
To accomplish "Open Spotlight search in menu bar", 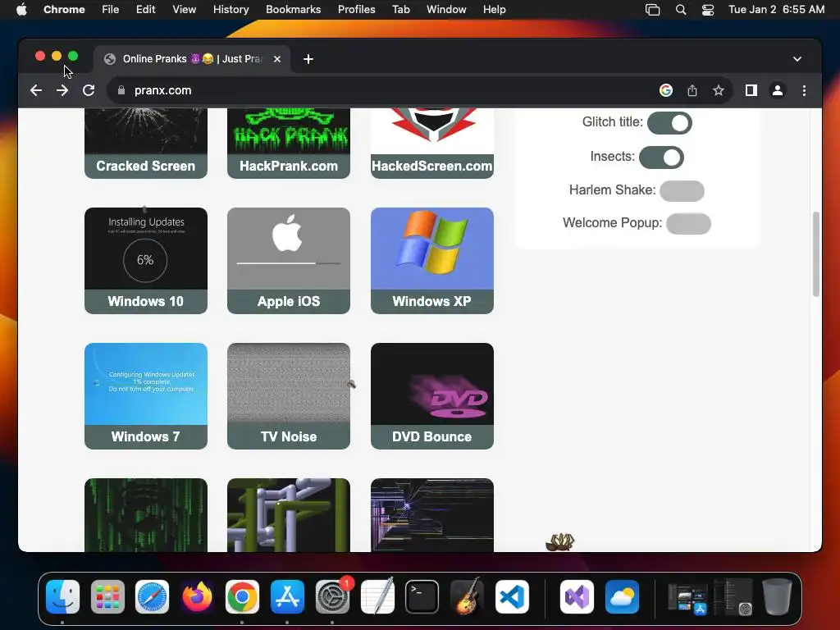I will tap(680, 10).
